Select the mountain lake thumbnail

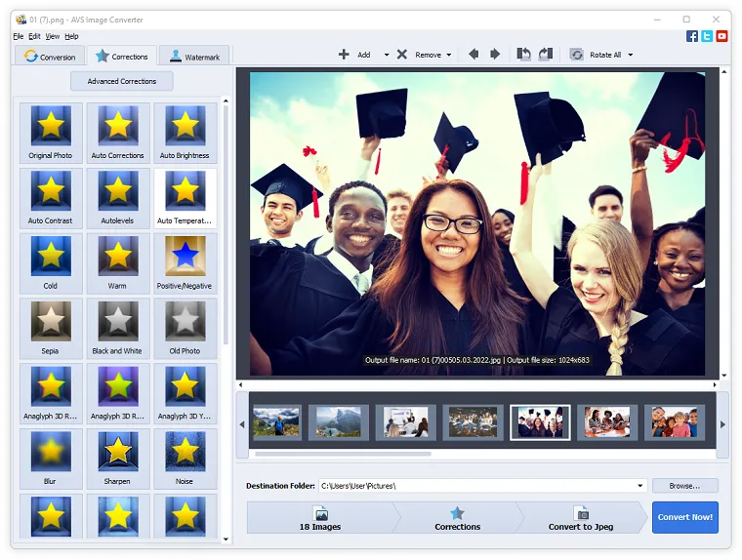coord(339,422)
